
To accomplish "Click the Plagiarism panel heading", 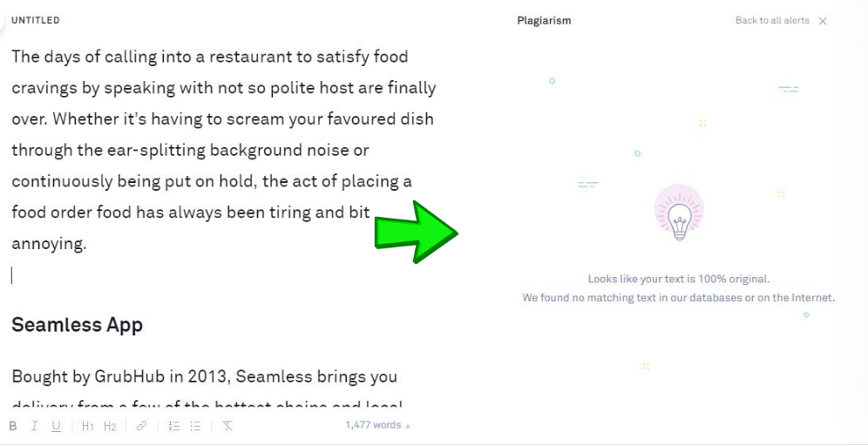I will 544,21.
